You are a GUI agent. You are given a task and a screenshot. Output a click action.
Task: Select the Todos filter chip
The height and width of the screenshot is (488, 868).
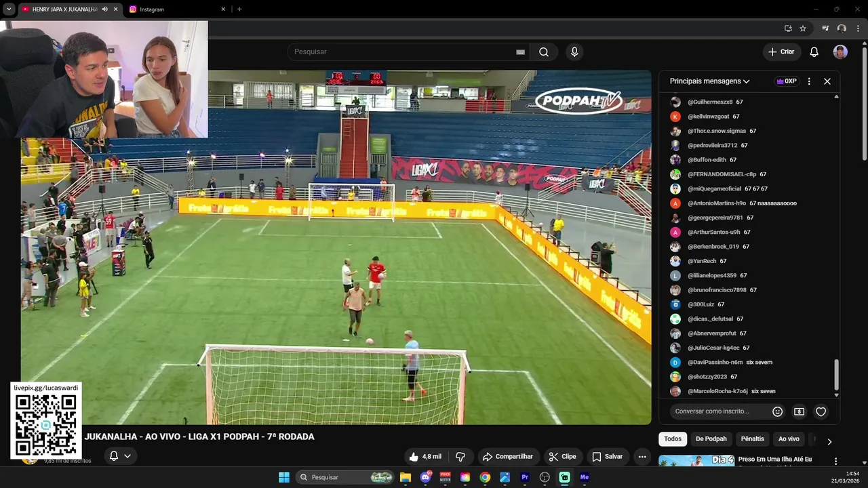[673, 439]
